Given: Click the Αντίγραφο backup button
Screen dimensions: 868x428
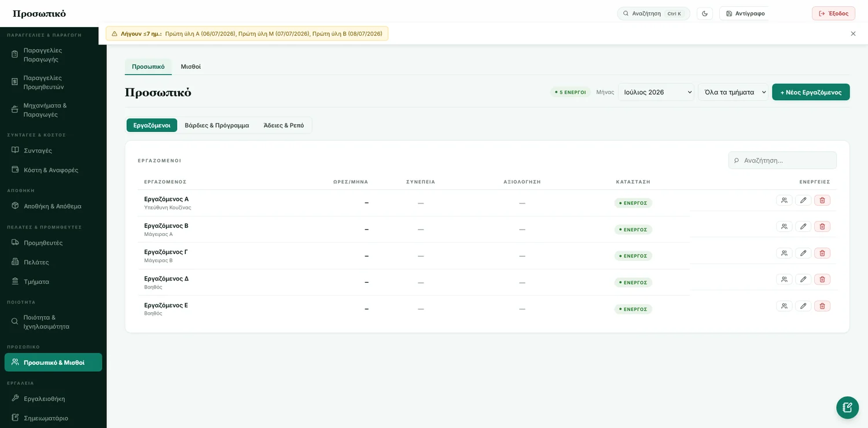Looking at the screenshot, I should [745, 13].
